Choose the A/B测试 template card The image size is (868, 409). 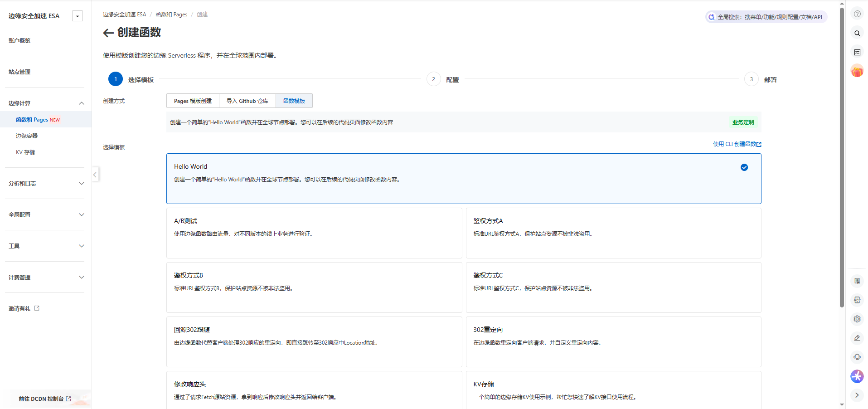(314, 233)
